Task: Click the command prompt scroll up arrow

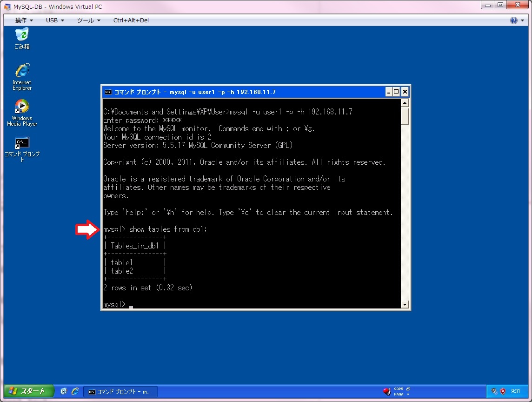Action: click(x=405, y=103)
